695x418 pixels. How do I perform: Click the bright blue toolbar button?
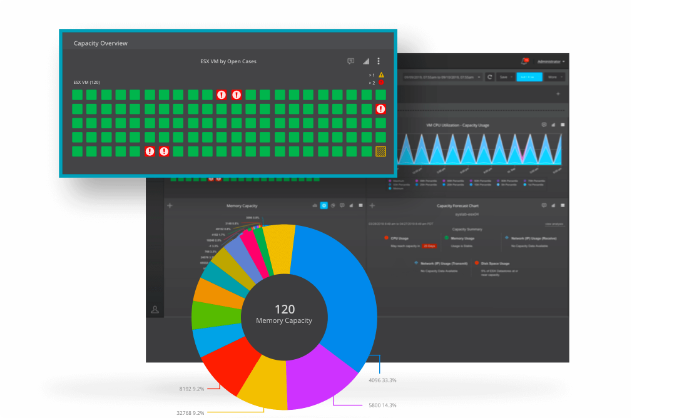point(529,77)
